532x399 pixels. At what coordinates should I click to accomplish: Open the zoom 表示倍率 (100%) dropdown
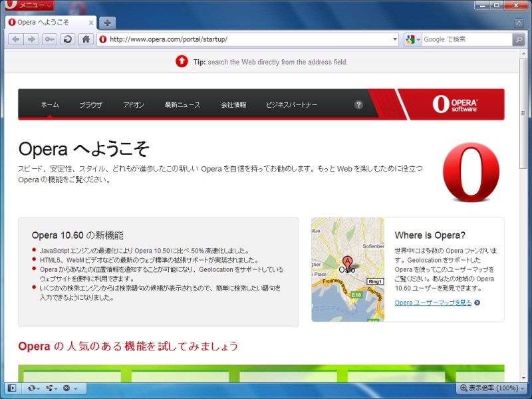tap(492, 388)
